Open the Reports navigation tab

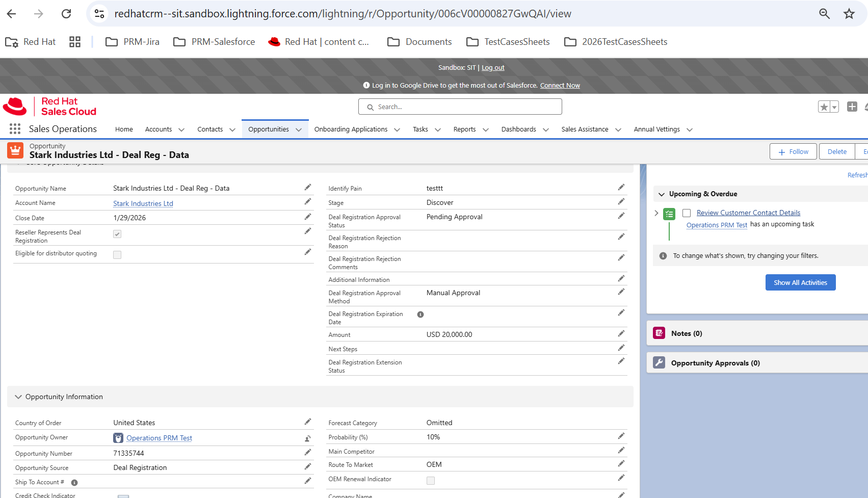pos(464,129)
